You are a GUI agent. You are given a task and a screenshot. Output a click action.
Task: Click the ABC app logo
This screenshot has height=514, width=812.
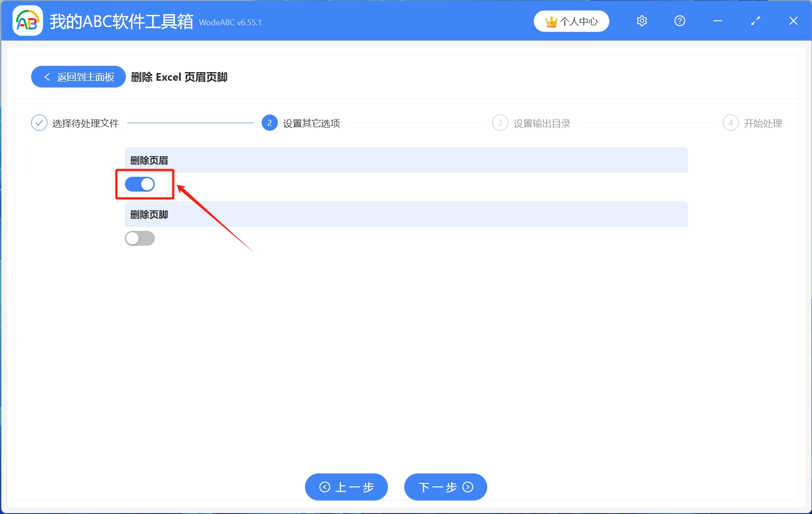pos(27,20)
